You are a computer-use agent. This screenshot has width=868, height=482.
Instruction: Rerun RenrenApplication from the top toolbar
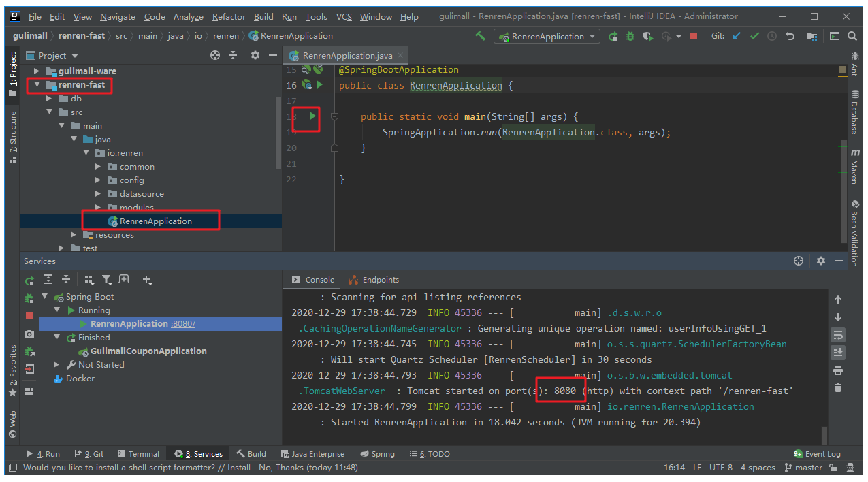pos(613,36)
